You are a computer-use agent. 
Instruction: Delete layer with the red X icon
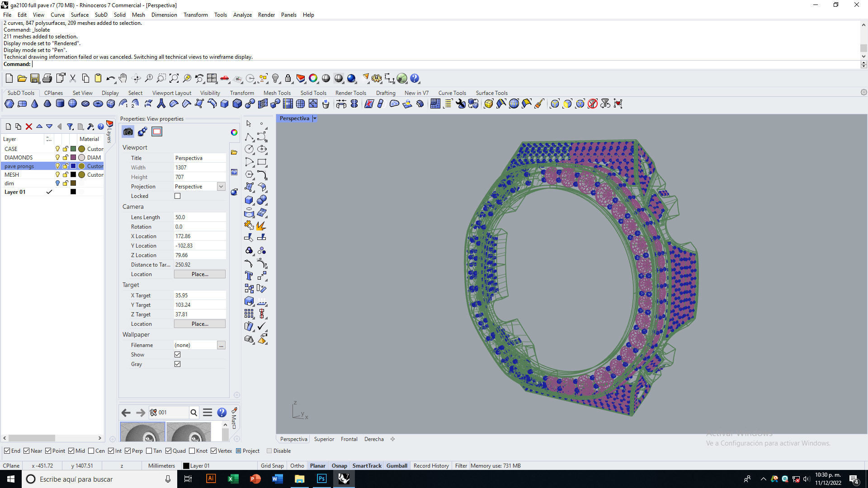pos(29,127)
